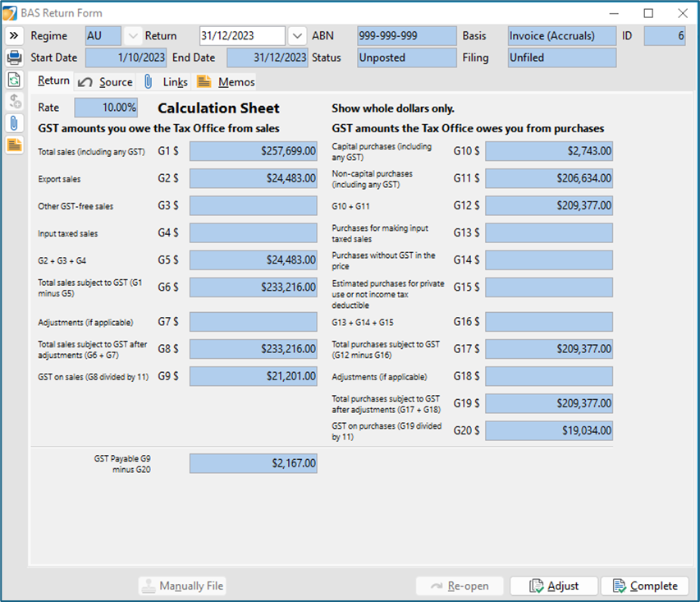Viewport: 700px width, 602px height.
Task: Click the paperclip attachments icon in sidebar
Action: click(x=14, y=123)
